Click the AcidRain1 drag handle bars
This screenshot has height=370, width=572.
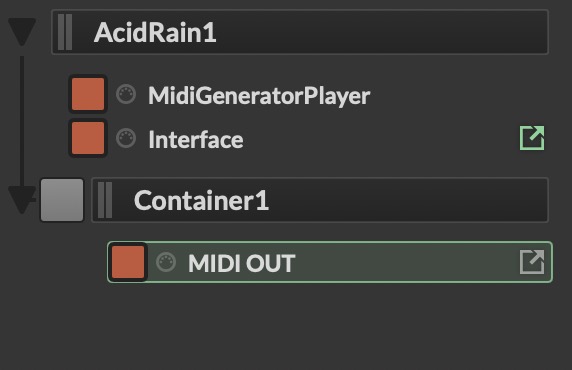[65, 32]
